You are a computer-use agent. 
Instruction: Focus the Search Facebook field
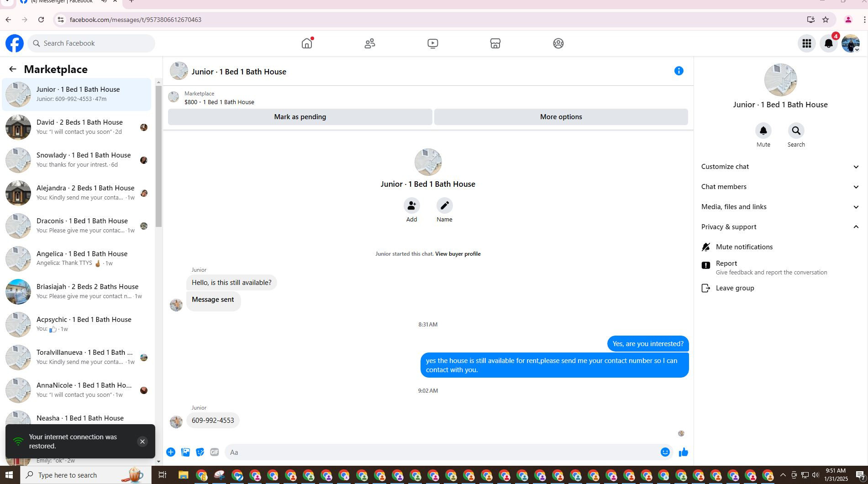[91, 43]
